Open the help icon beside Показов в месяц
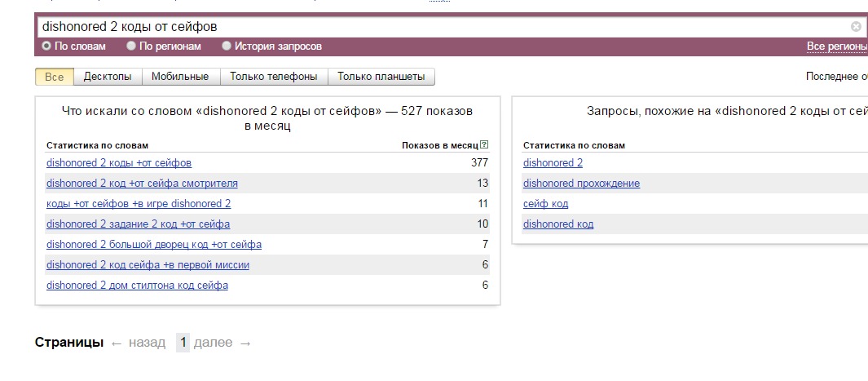This screenshot has width=868, height=381. click(484, 145)
